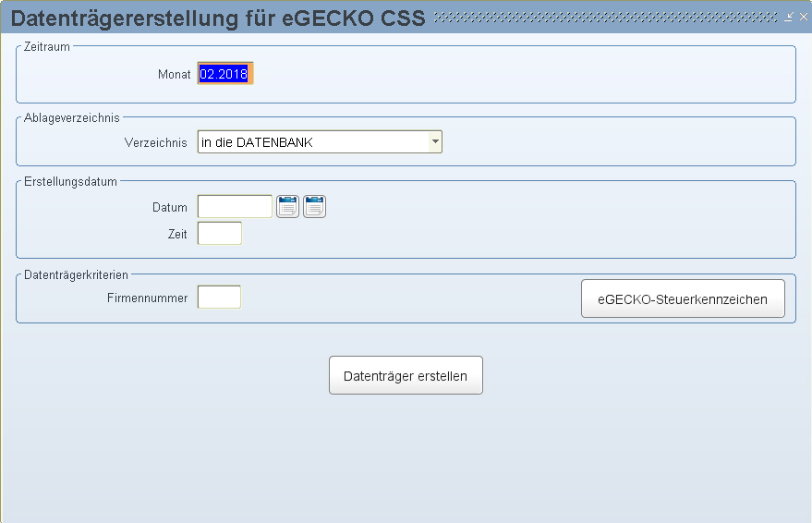Open the first calendar icon next to Datum
This screenshot has height=523, width=812.
click(x=287, y=207)
